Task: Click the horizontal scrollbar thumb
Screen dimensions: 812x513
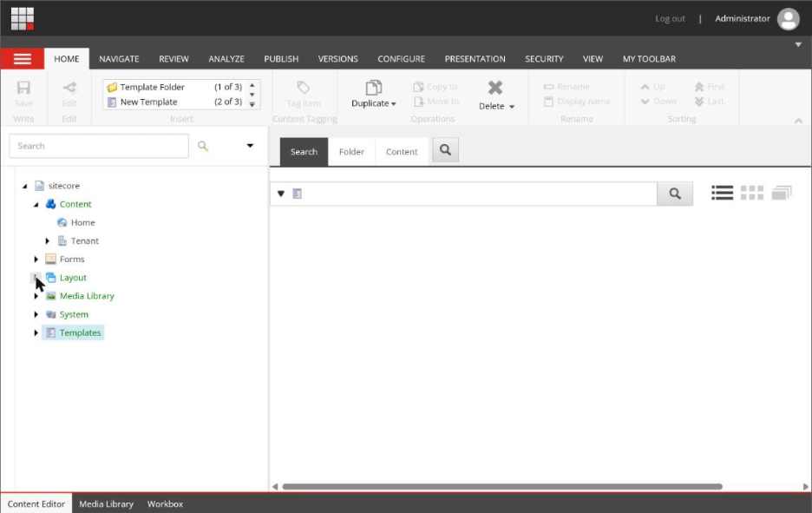Action: 502,487
